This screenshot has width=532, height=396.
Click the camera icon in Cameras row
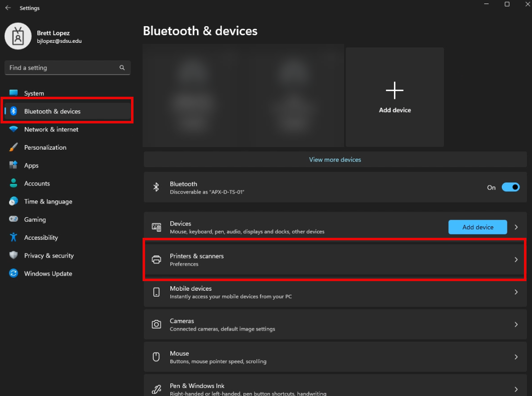pos(156,324)
